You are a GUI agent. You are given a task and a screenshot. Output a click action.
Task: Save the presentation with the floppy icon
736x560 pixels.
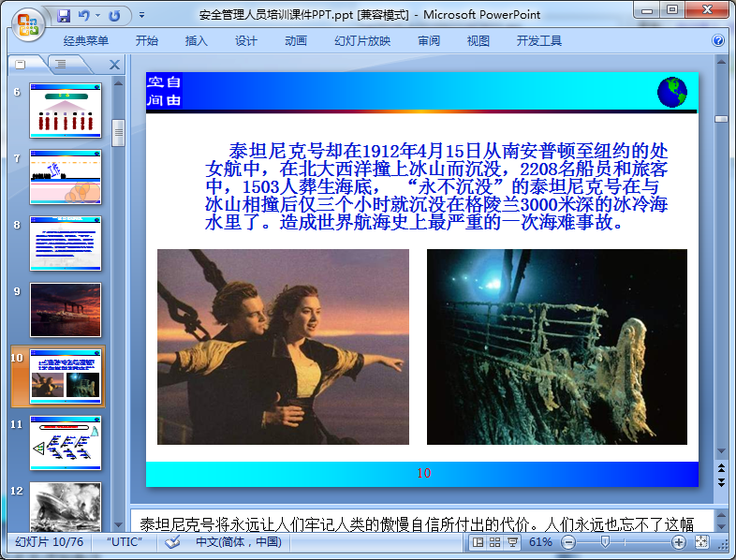64,16
